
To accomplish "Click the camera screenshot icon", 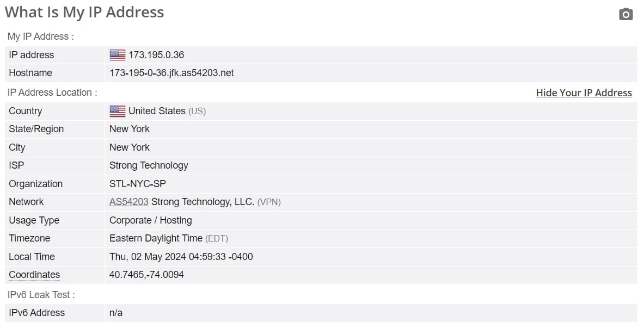I will [x=625, y=14].
